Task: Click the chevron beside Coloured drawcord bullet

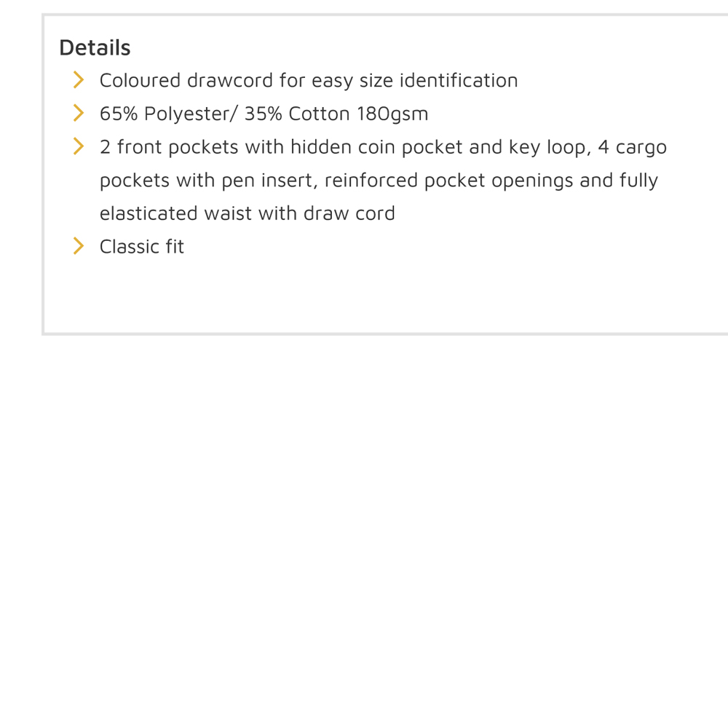Action: pyautogui.click(x=79, y=80)
